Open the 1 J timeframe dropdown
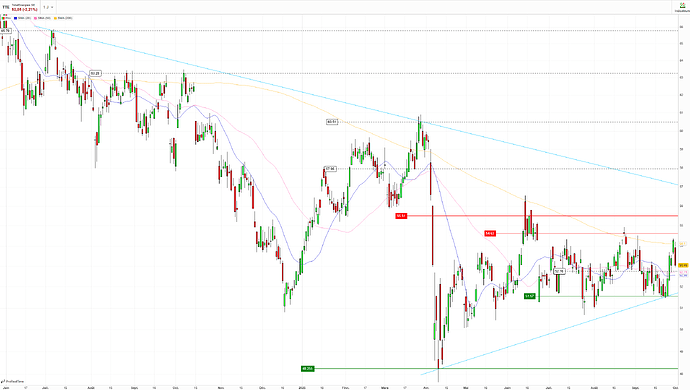Screen dimensions: 690x390 (48, 7)
